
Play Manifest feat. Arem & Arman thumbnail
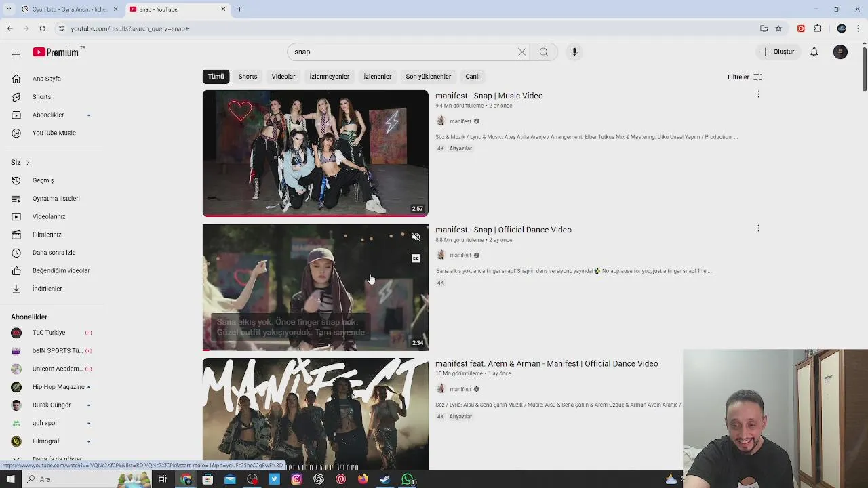(x=315, y=413)
